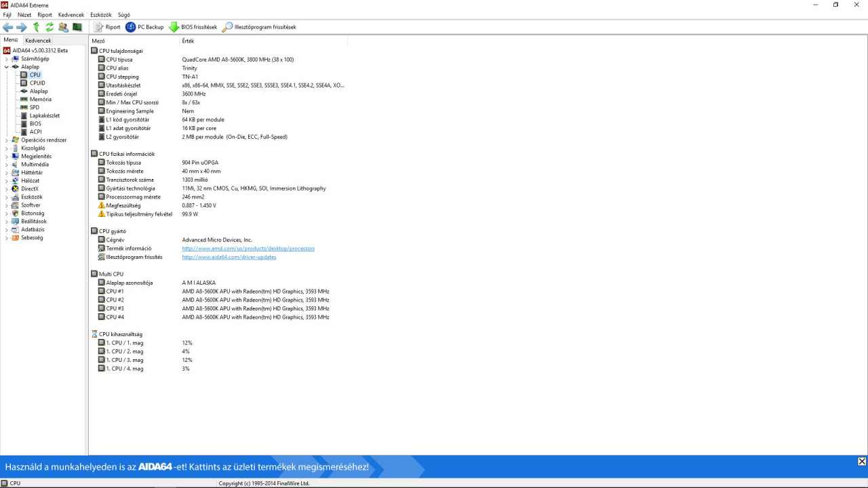This screenshot has height=488, width=868.
Task: Click the Magfeszültség warning icon
Action: [x=102, y=205]
